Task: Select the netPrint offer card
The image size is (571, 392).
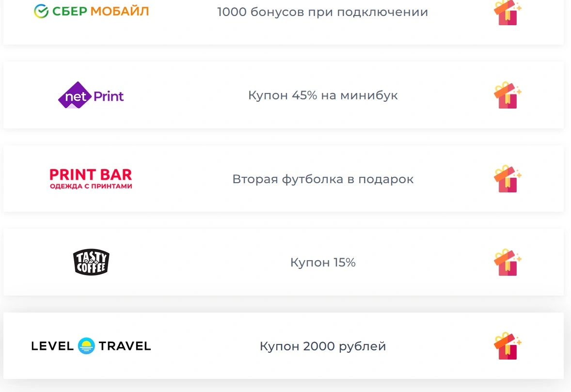Action: [284, 95]
